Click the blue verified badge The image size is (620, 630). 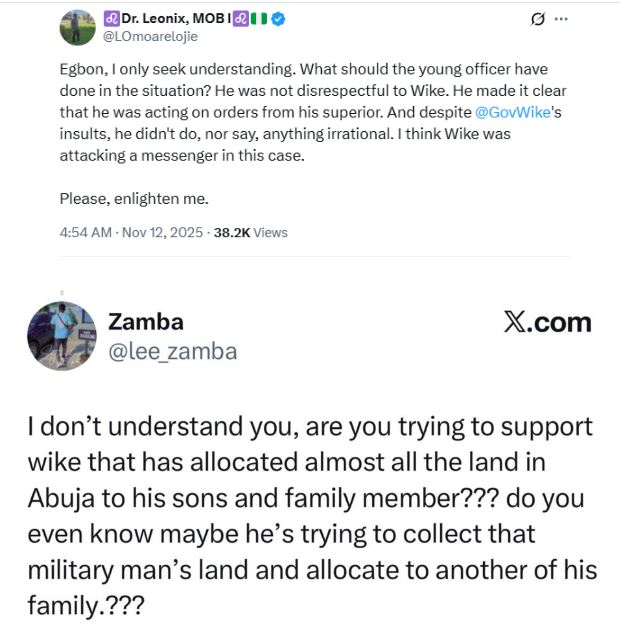tap(277, 18)
